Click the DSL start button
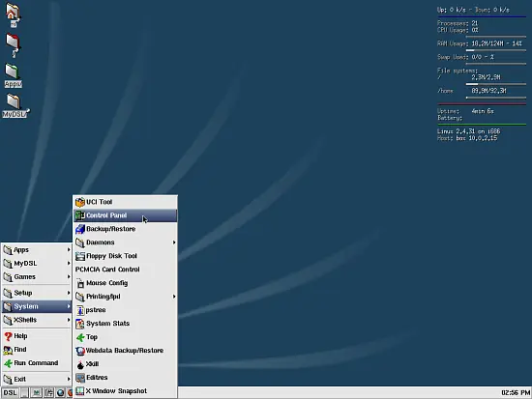 coord(10,392)
